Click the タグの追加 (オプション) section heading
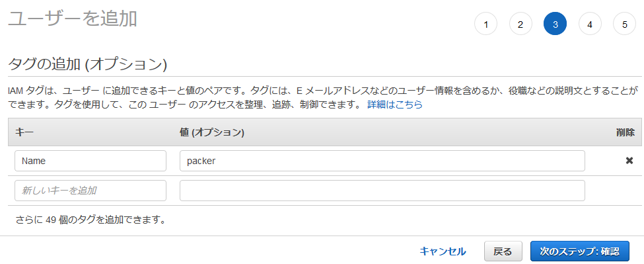The height and width of the screenshot is (264, 644). (87, 64)
